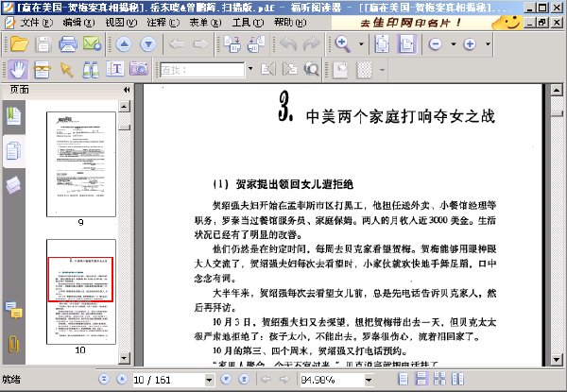Click the minus Zoom Out button
567x392 pixels.
[436, 44]
